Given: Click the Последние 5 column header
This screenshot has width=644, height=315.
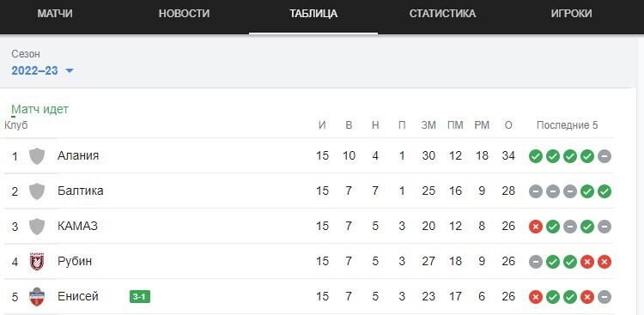Looking at the screenshot, I should (x=568, y=125).
